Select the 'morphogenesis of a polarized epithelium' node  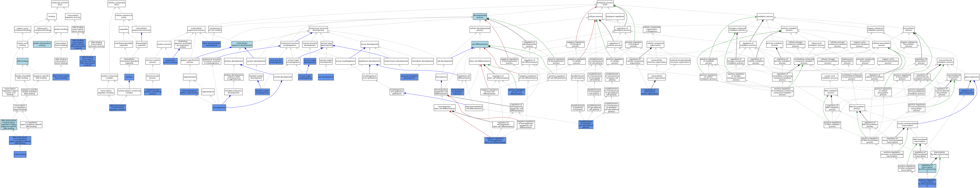click(x=397, y=92)
